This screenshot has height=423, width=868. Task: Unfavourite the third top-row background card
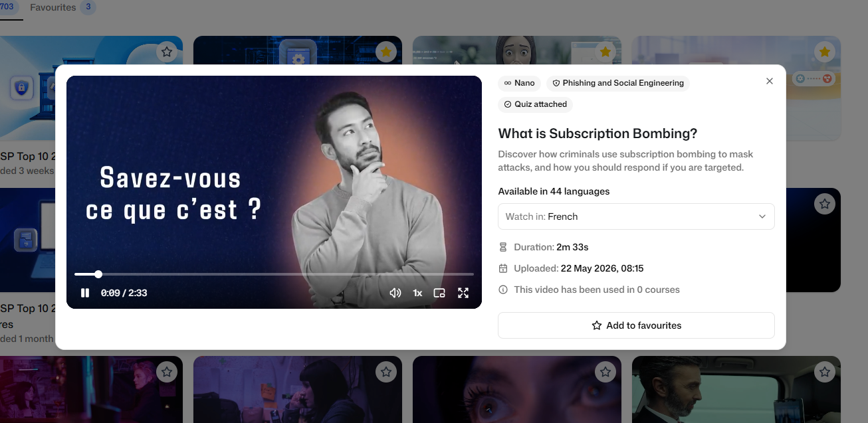[x=605, y=52]
